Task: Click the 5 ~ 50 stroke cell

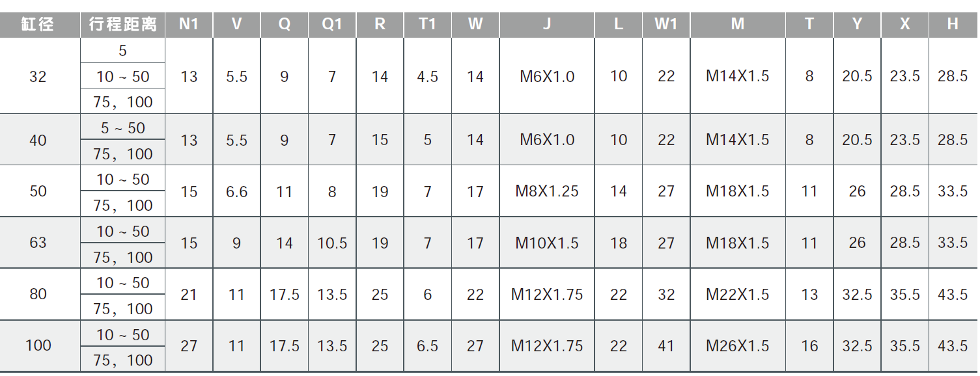Action: pyautogui.click(x=122, y=128)
